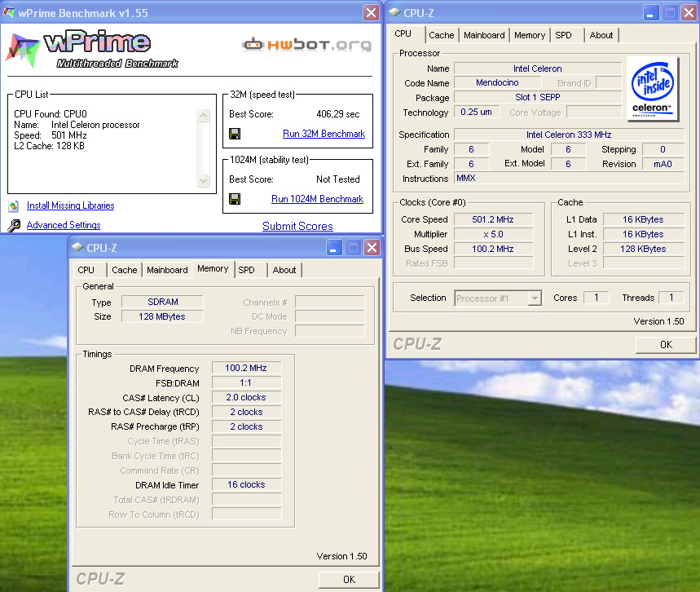The width and height of the screenshot is (700, 592).
Task: Click the Cores value field
Action: click(596, 298)
